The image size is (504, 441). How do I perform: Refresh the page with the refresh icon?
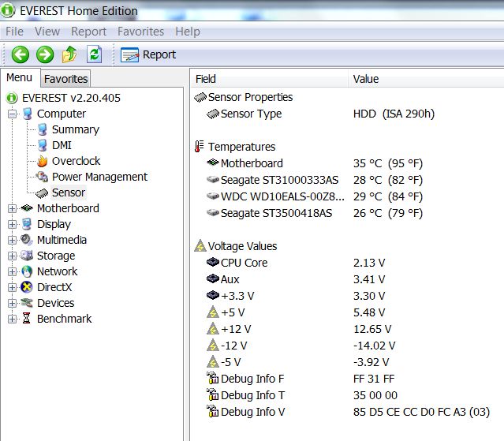coord(94,54)
